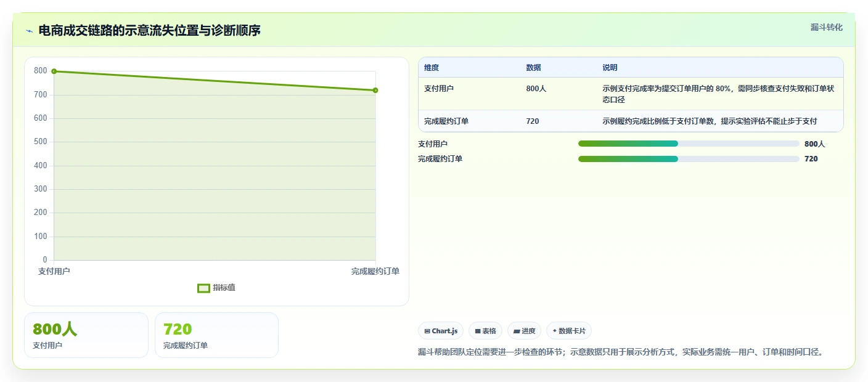Click the 400 y-axis tick value
The width and height of the screenshot is (868, 382).
[x=41, y=166]
